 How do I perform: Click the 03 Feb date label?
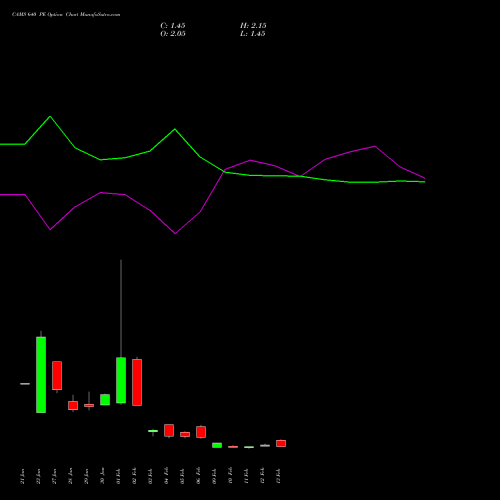(150, 476)
